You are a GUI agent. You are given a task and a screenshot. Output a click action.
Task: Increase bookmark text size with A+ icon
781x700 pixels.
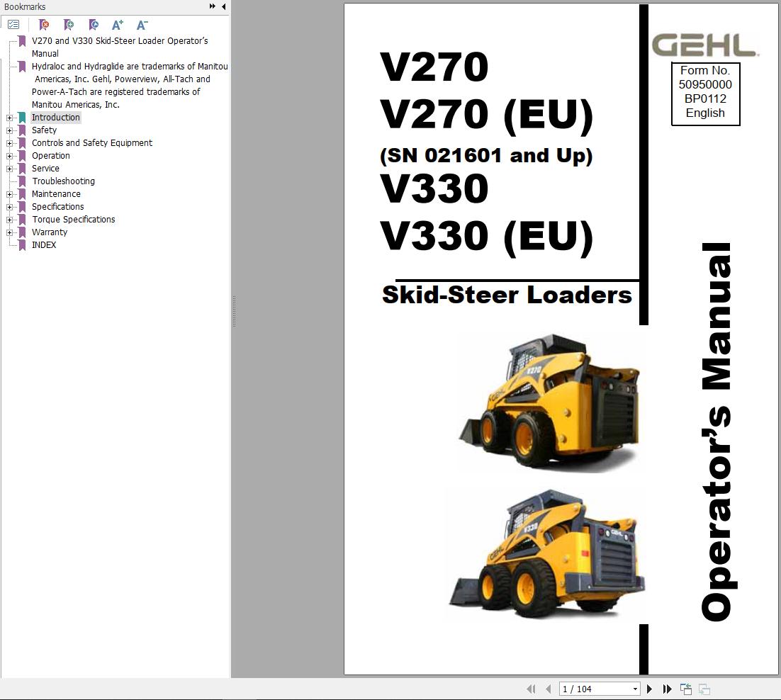[x=118, y=24]
